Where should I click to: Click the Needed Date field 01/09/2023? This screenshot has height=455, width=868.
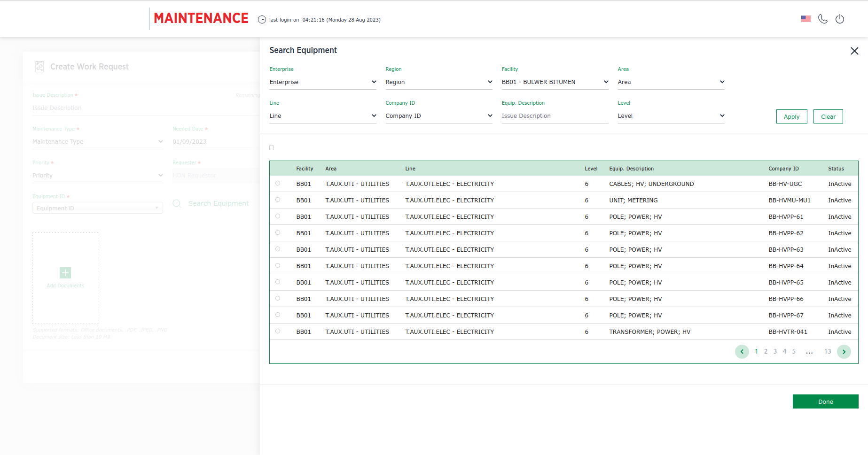coord(215,142)
